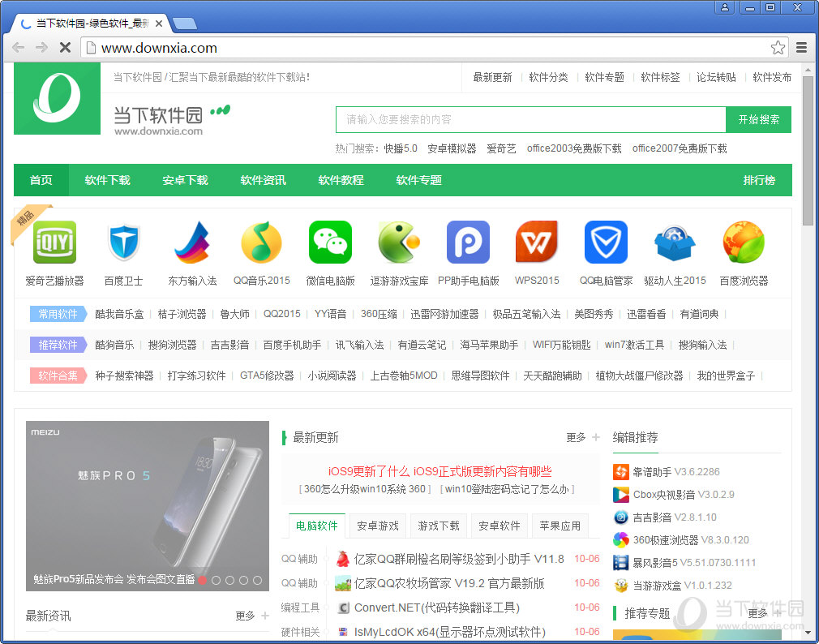Open the browser hamburger menu
This screenshot has width=819, height=644.
pyautogui.click(x=802, y=48)
